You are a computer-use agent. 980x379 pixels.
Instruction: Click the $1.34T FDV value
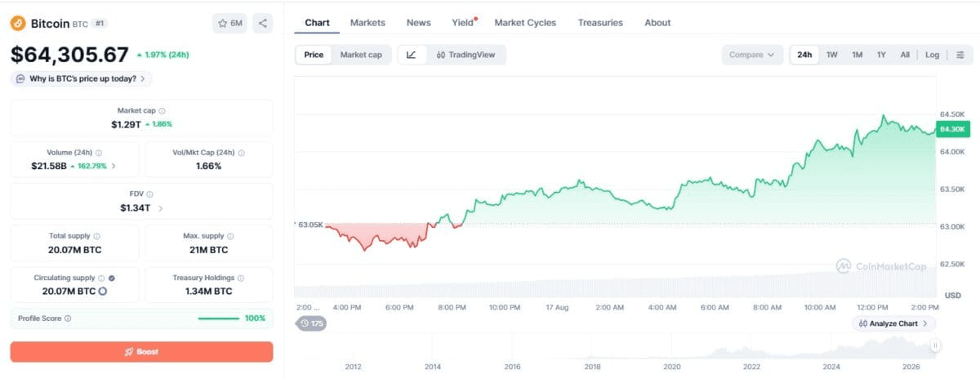(x=135, y=208)
